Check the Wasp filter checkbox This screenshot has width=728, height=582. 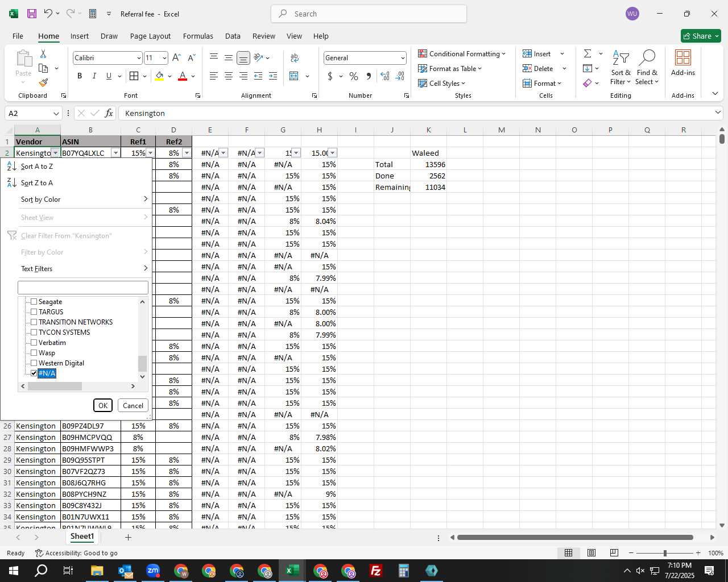pyautogui.click(x=34, y=353)
